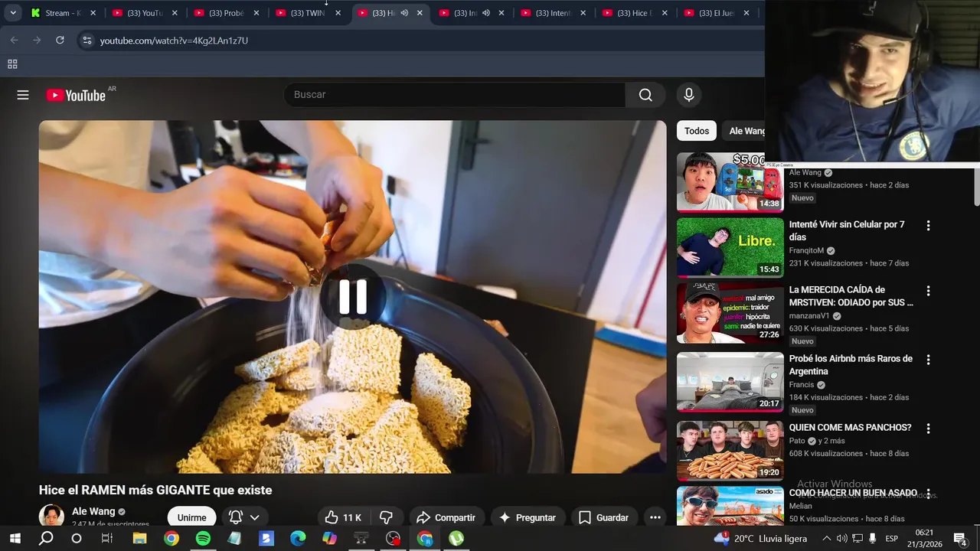Mute audio on the '(33) Int' tab
The image size is (980, 551).
[x=486, y=13]
